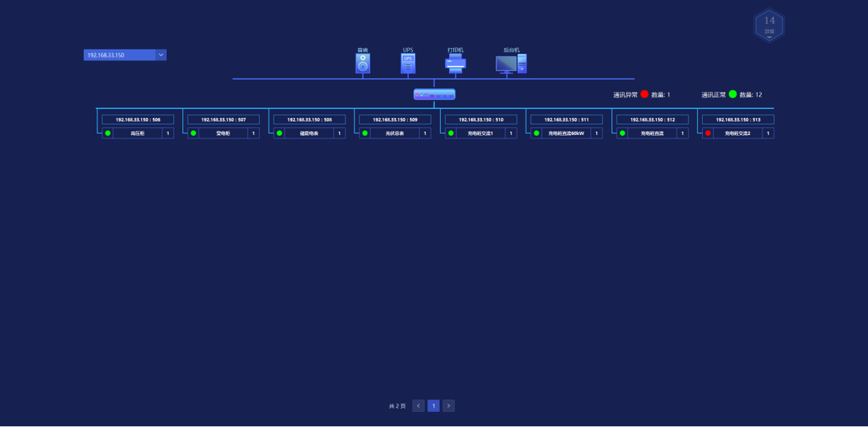Screen dimensions: 868x427
Task: Click green status dot of 高压柜
Action: tap(108, 134)
